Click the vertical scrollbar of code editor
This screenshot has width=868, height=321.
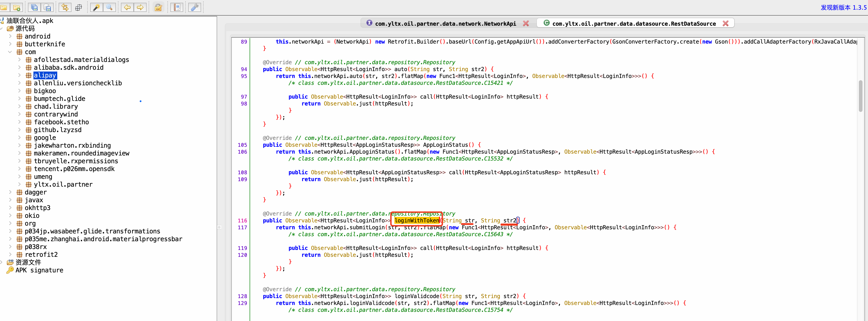coord(860,96)
